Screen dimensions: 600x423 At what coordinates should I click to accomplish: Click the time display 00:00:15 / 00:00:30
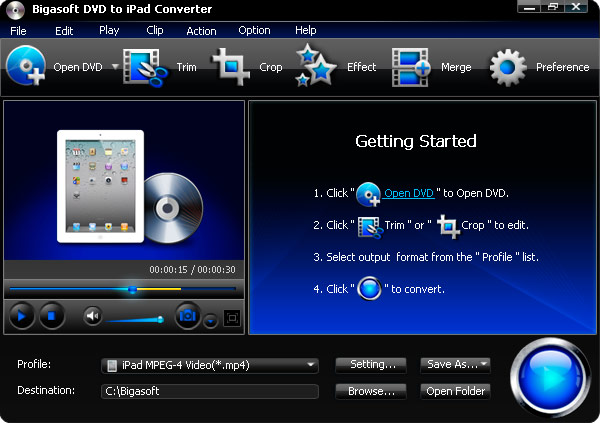(192, 270)
